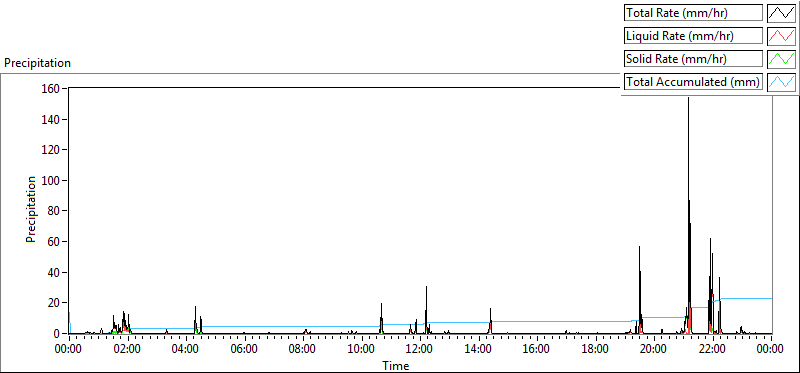Screen dimensions: 800x373
Task: Click the 02:00 time axis label
Action: pyautogui.click(x=127, y=350)
